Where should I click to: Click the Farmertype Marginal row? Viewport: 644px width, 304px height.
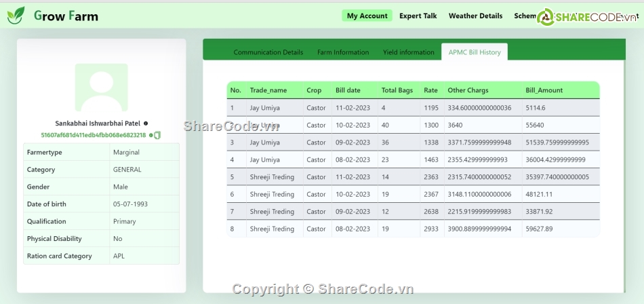click(101, 152)
